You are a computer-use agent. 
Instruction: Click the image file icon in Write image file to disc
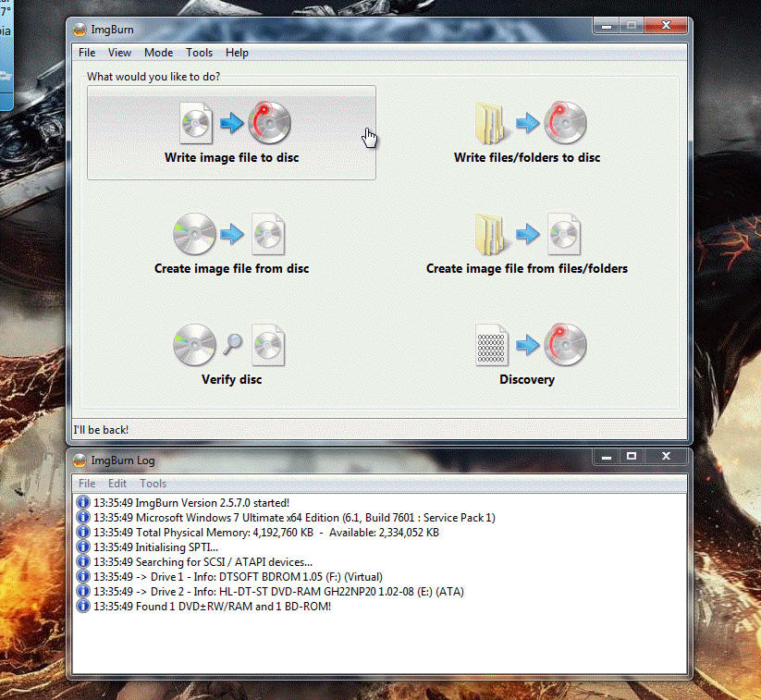tap(196, 123)
